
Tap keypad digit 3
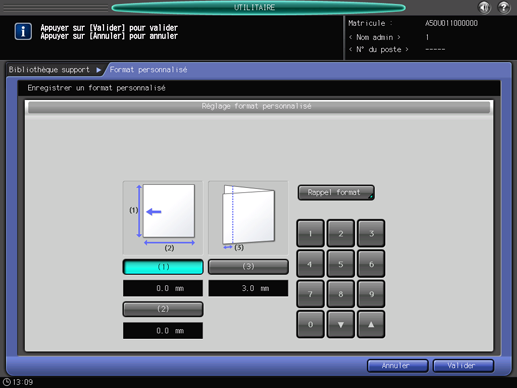pos(371,234)
